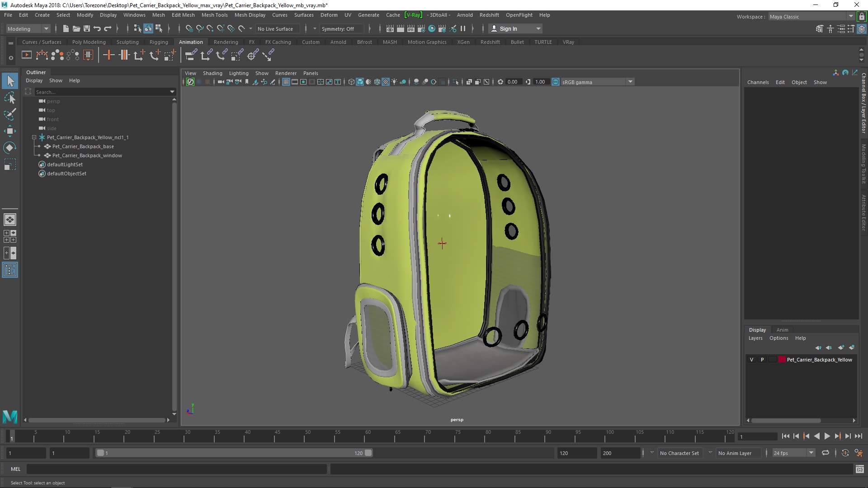Click the Parent Constraint shelf icon
The height and width of the screenshot is (488, 868).
(x=190, y=55)
